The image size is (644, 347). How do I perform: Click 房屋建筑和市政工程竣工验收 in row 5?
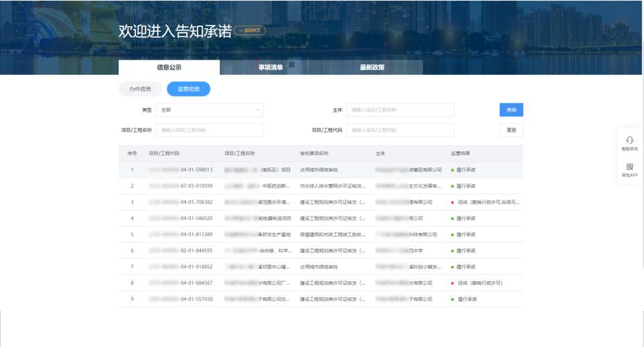point(332,235)
